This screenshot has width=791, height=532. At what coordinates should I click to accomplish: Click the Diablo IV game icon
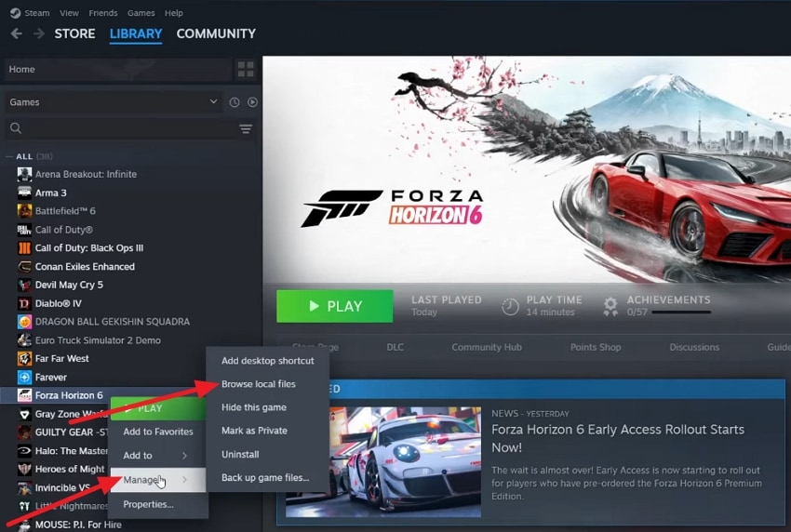[x=24, y=303]
